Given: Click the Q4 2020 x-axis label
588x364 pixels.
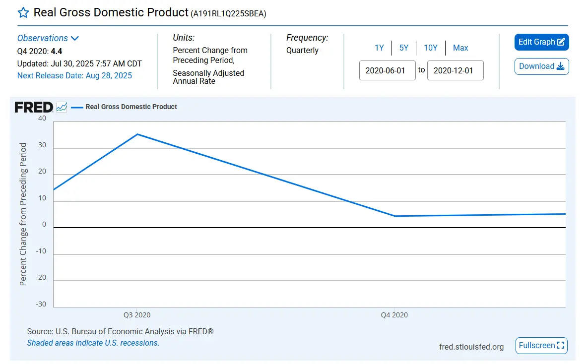Looking at the screenshot, I should (394, 315).
